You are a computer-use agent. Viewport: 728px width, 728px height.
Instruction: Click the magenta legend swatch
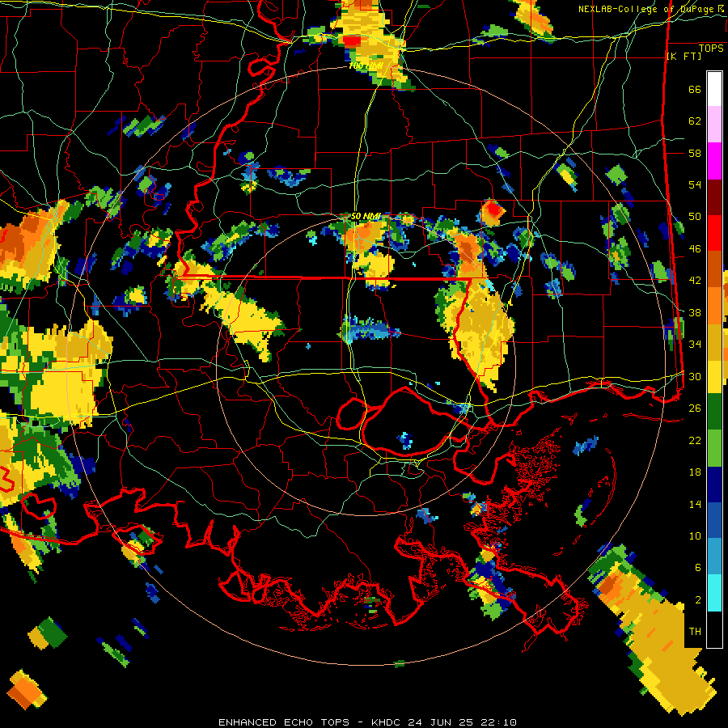click(714, 161)
